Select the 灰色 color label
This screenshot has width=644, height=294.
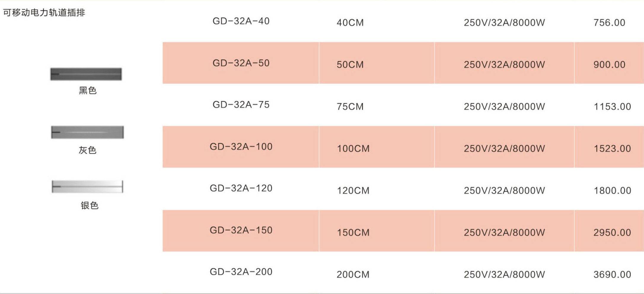pyautogui.click(x=87, y=150)
